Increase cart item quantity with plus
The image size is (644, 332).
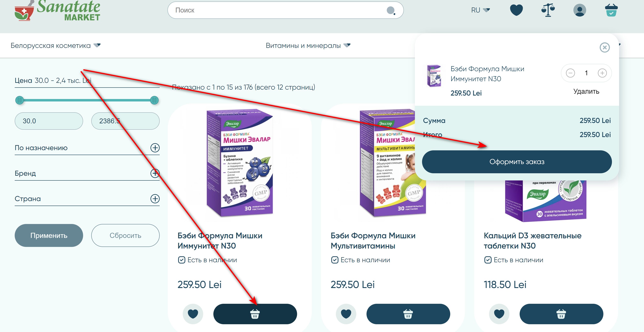pos(602,73)
